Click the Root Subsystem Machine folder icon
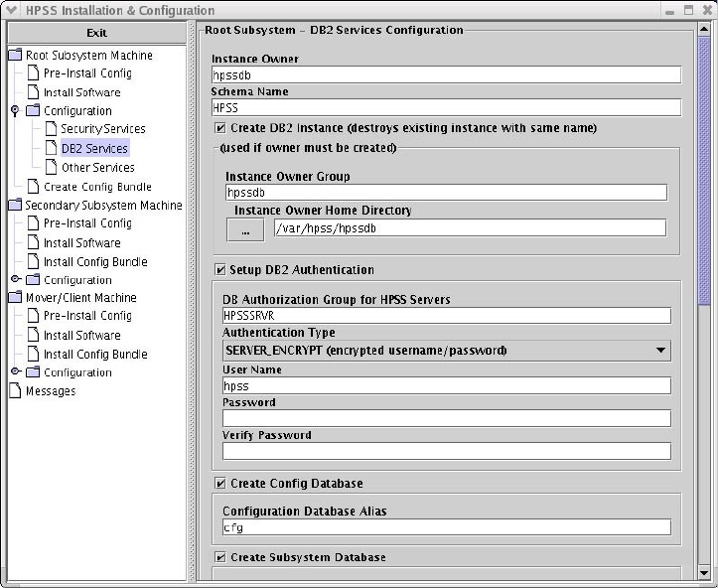 pos(15,55)
